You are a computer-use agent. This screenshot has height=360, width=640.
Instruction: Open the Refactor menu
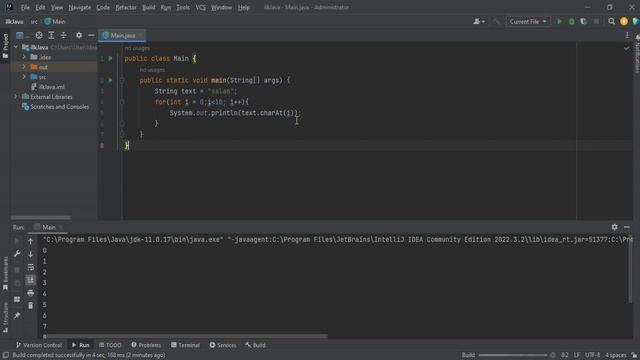coord(126,7)
